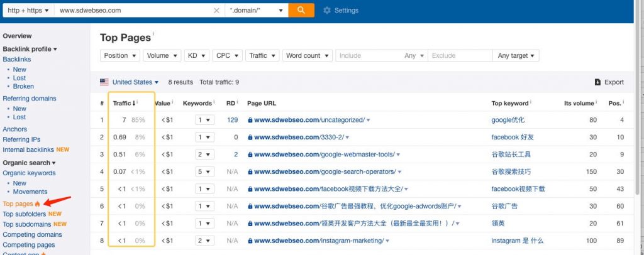This screenshot has width=644, height=255.
Task: Expand keywords dropdown showing 5 for google-search-operators
Action: click(x=204, y=171)
